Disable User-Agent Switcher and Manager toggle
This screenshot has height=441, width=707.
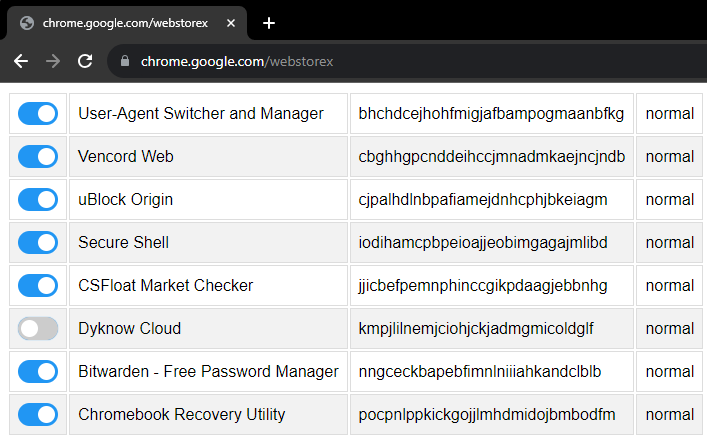(x=38, y=113)
